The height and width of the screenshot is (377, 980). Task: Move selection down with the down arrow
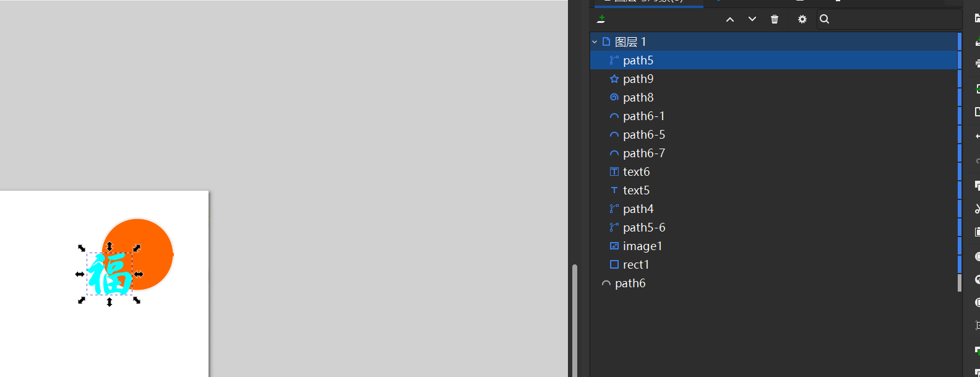[x=752, y=19]
